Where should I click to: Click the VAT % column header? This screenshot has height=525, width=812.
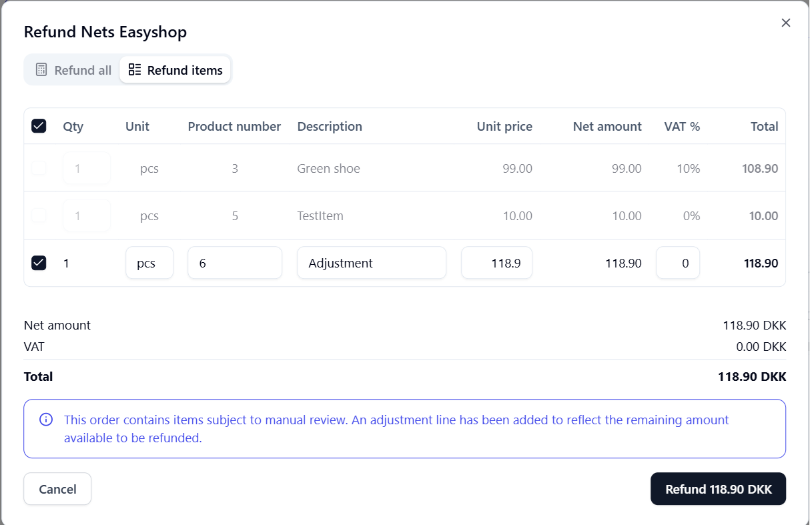tap(682, 126)
